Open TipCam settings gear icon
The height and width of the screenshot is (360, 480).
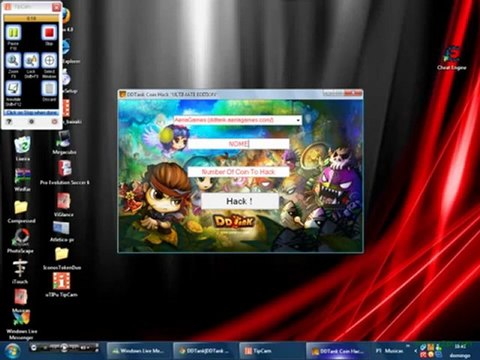(x=31, y=122)
